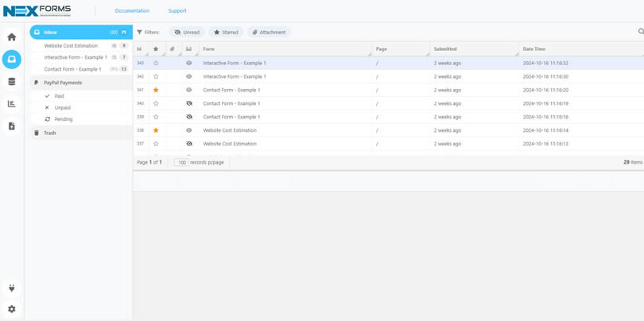The image size is (644, 321).
Task: Click the 29 items count
Action: pyautogui.click(x=633, y=163)
